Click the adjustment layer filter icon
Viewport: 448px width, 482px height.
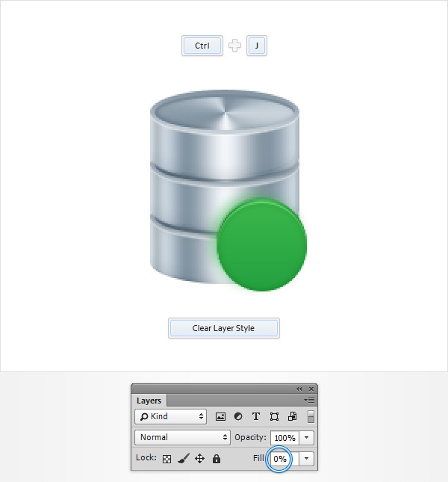[238, 417]
